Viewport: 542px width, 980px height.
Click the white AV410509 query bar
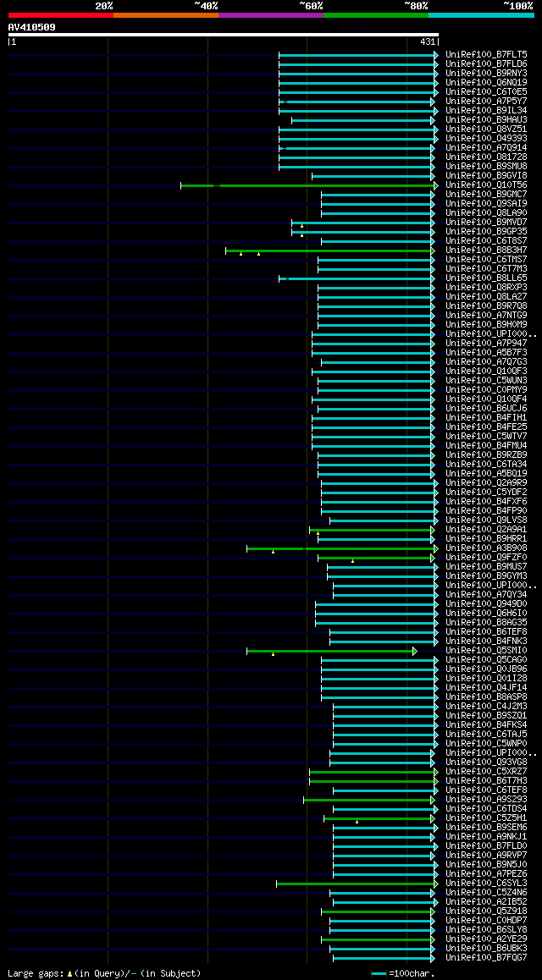click(224, 35)
